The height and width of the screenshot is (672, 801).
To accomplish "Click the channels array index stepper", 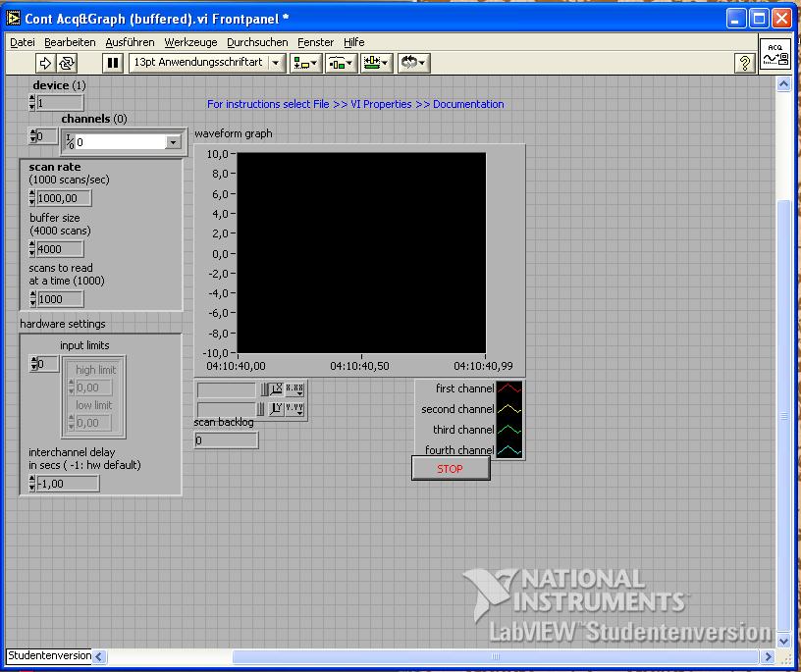I will pyautogui.click(x=32, y=135).
